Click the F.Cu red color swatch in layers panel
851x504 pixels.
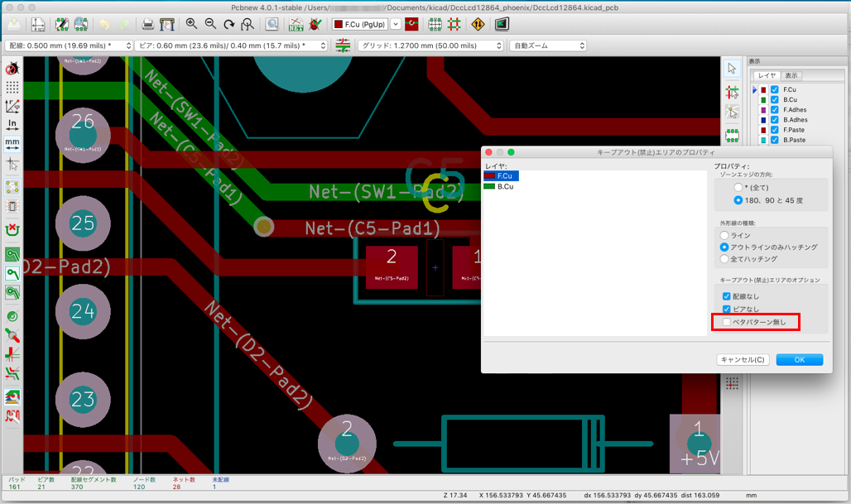[x=763, y=90]
